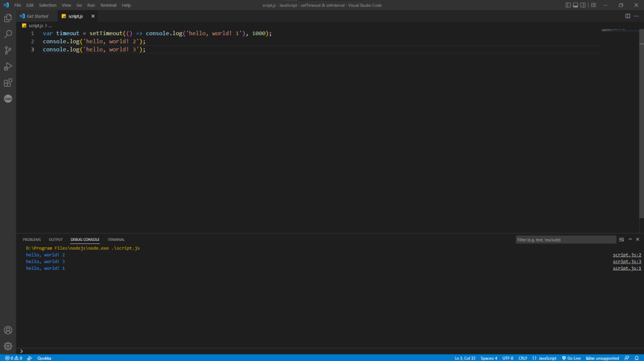Click the setTimeout call on line 1
The height and width of the screenshot is (361, 644).
coord(106,33)
